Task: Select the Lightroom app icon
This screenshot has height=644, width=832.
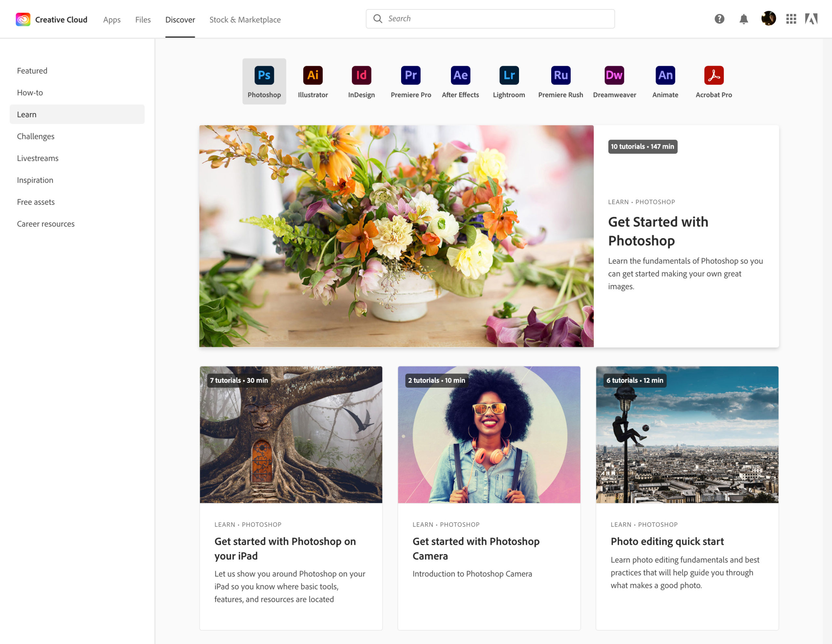Action: click(509, 75)
